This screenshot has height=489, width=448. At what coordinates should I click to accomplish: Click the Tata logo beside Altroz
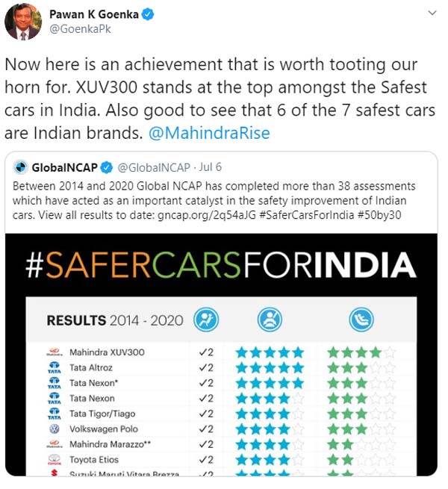[54, 368]
